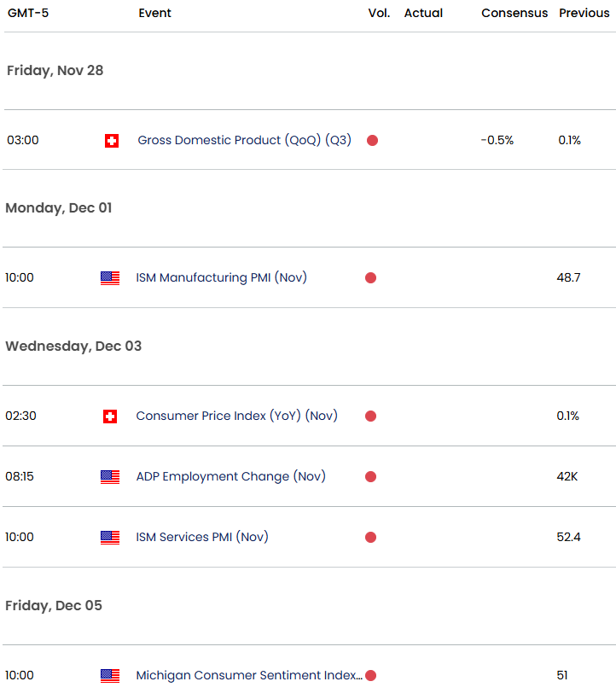Click the GMT-5 timezone column header
Image resolution: width=616 pixels, height=699 pixels.
28,14
